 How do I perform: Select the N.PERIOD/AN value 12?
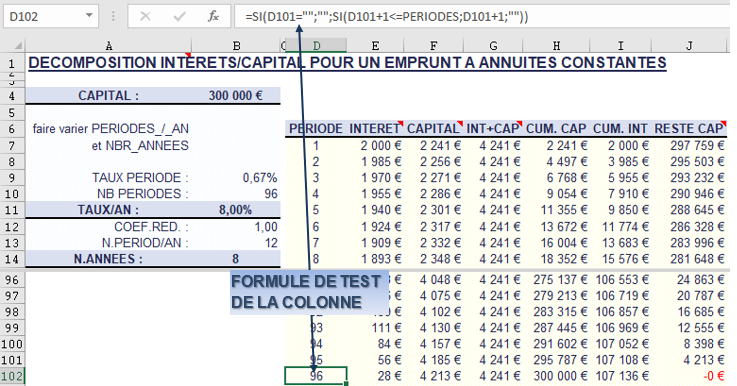[271, 243]
